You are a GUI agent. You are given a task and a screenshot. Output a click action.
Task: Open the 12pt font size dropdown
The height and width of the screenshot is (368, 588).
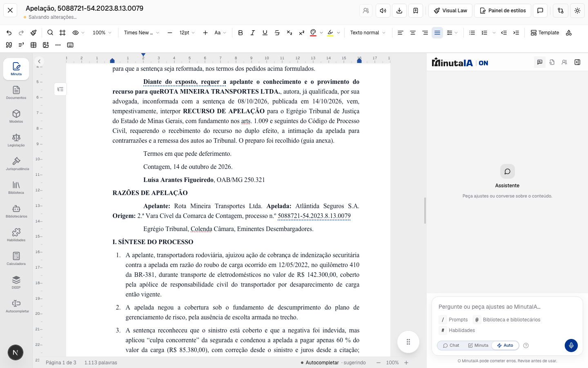(x=187, y=33)
